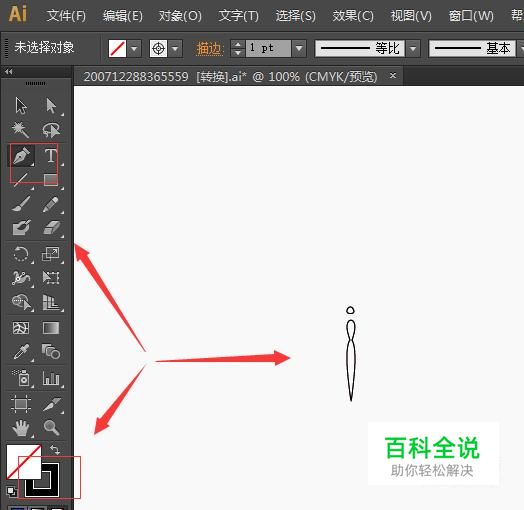The width and height of the screenshot is (524, 510).
Task: Select the Pencil tool
Action: [x=51, y=204]
